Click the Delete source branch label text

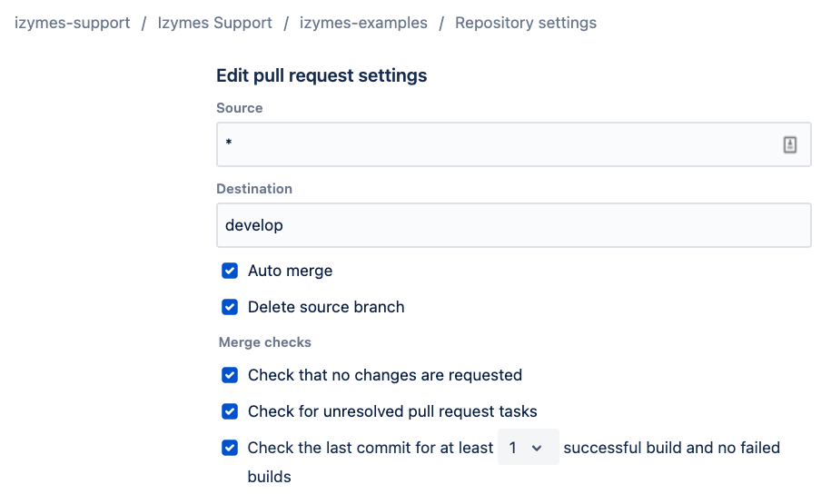coord(326,307)
